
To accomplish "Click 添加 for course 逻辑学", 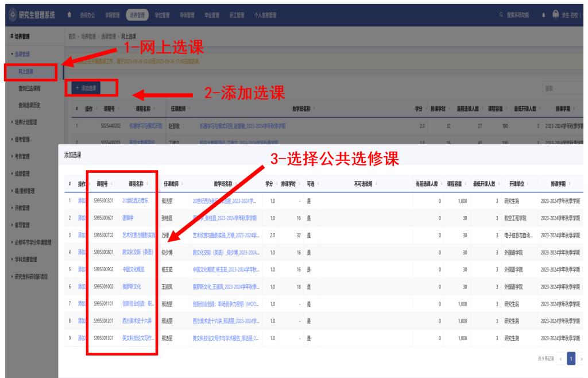I will [82, 218].
